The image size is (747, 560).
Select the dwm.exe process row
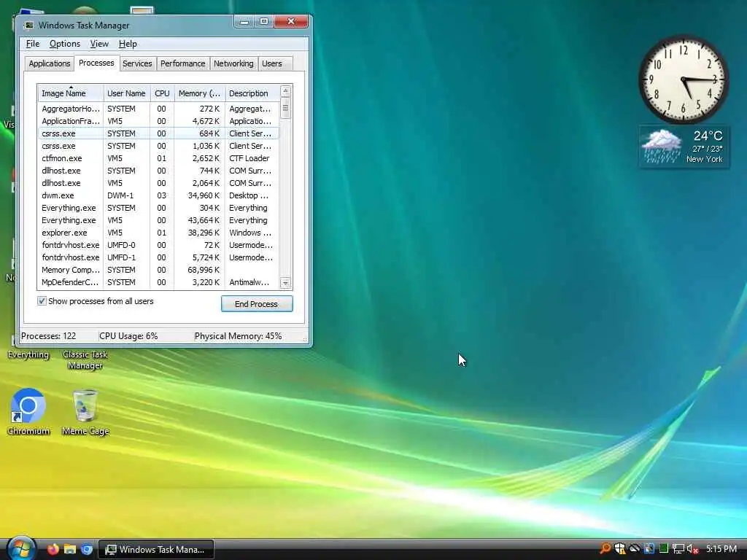point(158,195)
